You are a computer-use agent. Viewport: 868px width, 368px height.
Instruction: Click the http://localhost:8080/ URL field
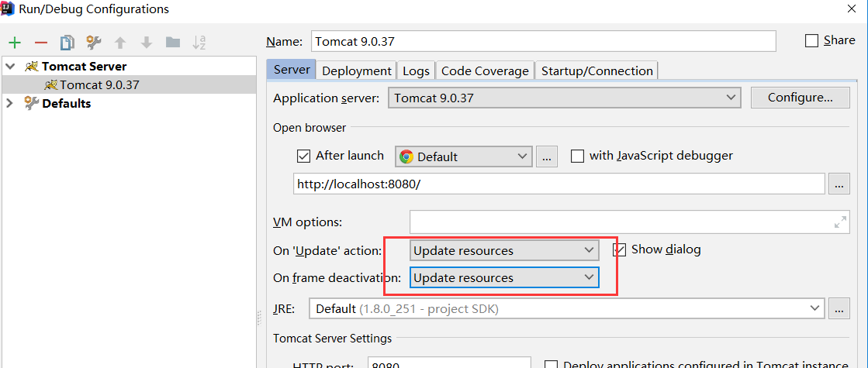559,184
